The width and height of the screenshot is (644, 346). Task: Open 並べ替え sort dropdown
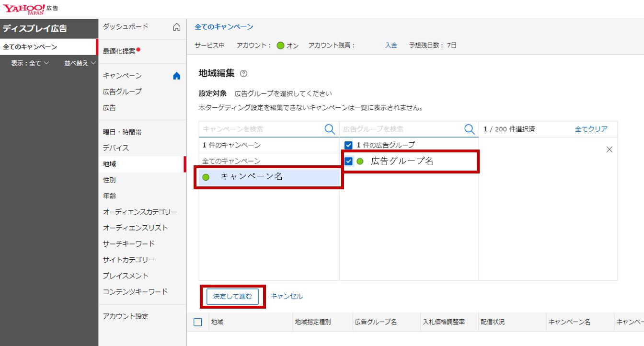coord(80,63)
